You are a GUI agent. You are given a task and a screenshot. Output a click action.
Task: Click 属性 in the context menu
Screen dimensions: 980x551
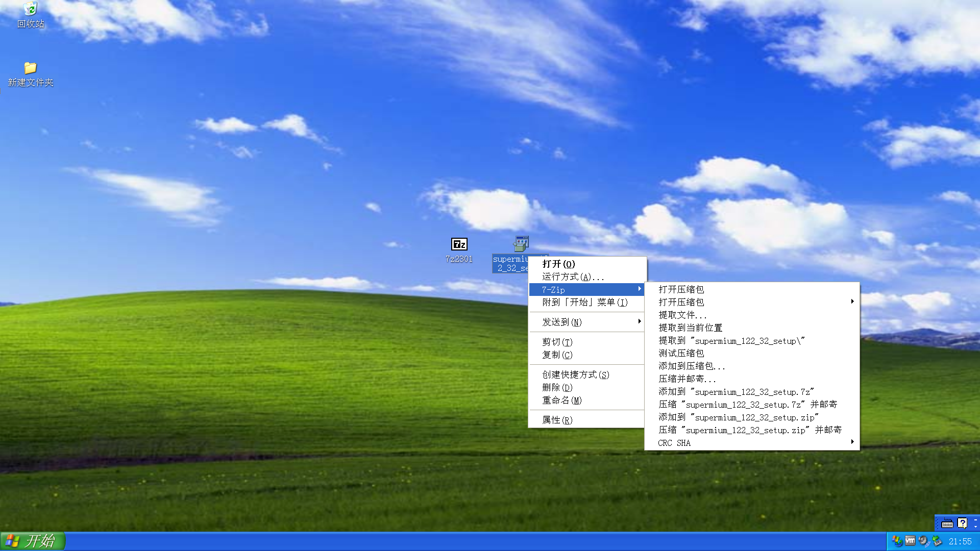click(557, 420)
